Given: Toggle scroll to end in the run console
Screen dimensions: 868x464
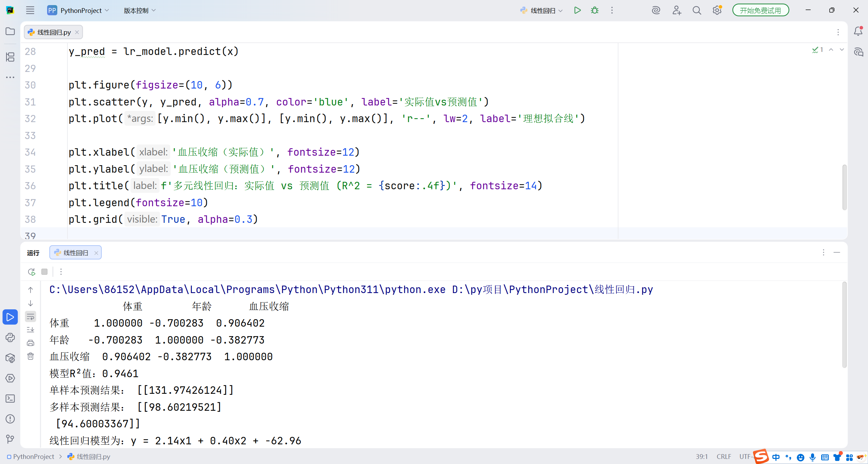Looking at the screenshot, I should tap(31, 330).
